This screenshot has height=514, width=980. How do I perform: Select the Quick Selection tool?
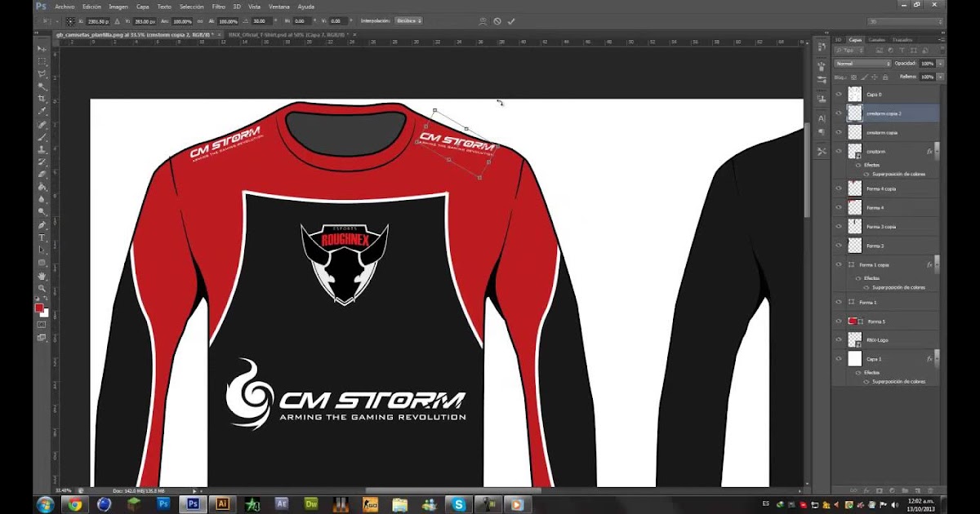[42, 86]
